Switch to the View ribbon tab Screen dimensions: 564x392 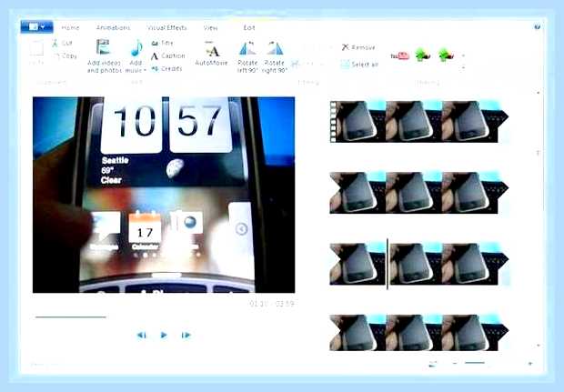pyautogui.click(x=210, y=27)
